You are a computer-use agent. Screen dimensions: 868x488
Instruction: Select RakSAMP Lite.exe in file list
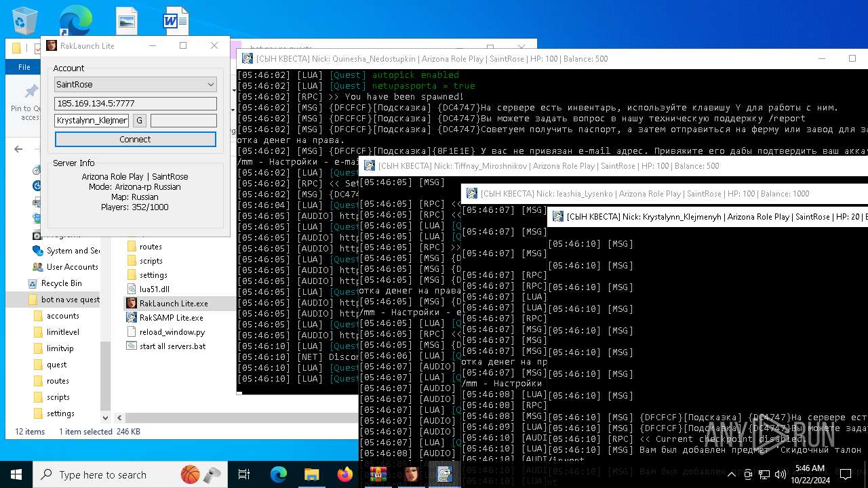(x=171, y=317)
